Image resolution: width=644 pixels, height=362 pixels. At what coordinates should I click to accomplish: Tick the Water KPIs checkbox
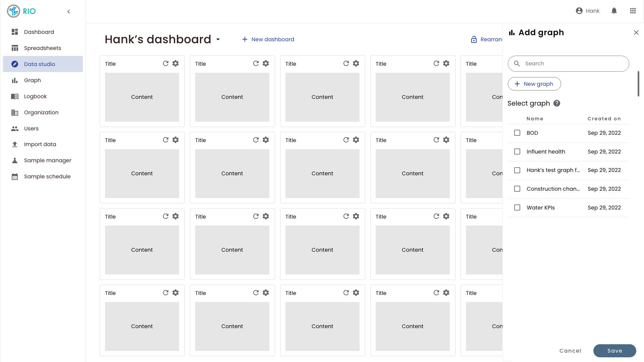[x=517, y=207]
